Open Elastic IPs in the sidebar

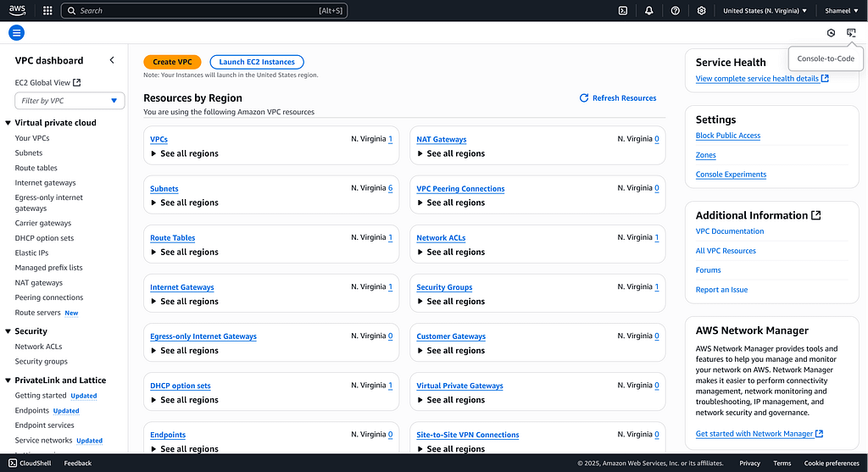coord(31,253)
